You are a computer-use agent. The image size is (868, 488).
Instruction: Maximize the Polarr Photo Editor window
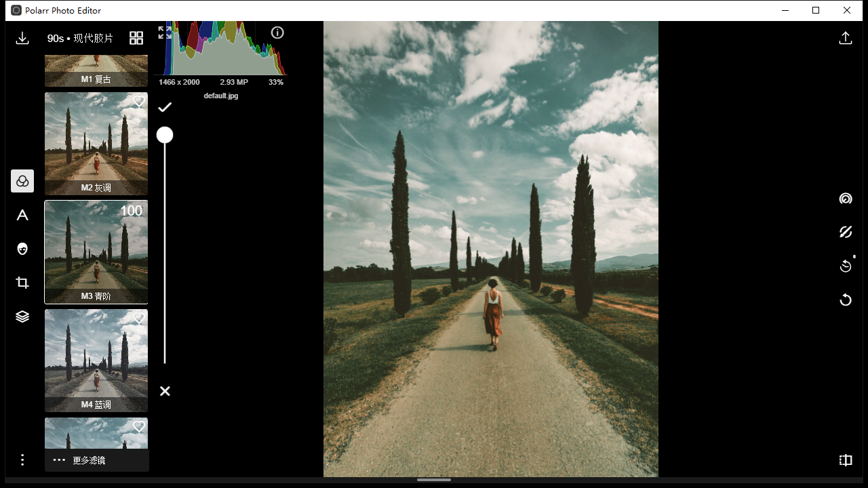[x=816, y=10]
